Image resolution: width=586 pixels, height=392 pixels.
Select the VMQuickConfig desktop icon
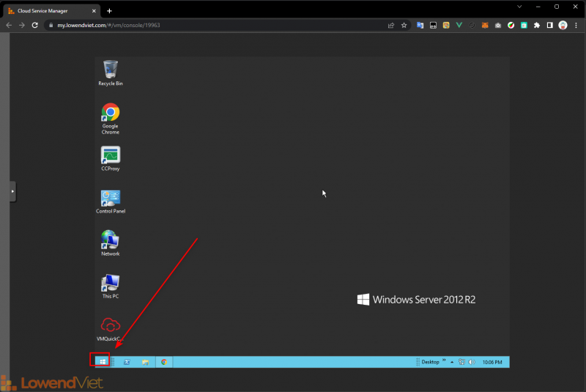111,329
